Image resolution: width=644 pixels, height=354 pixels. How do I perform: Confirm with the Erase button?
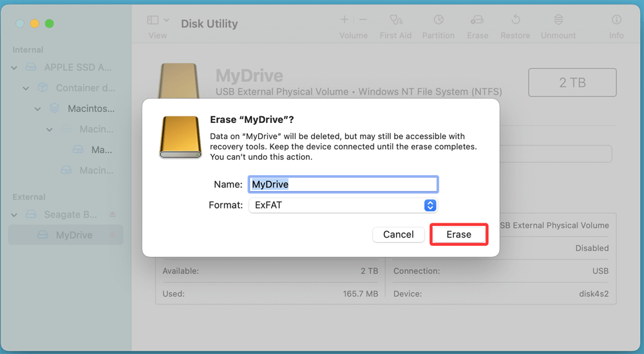[x=459, y=234]
